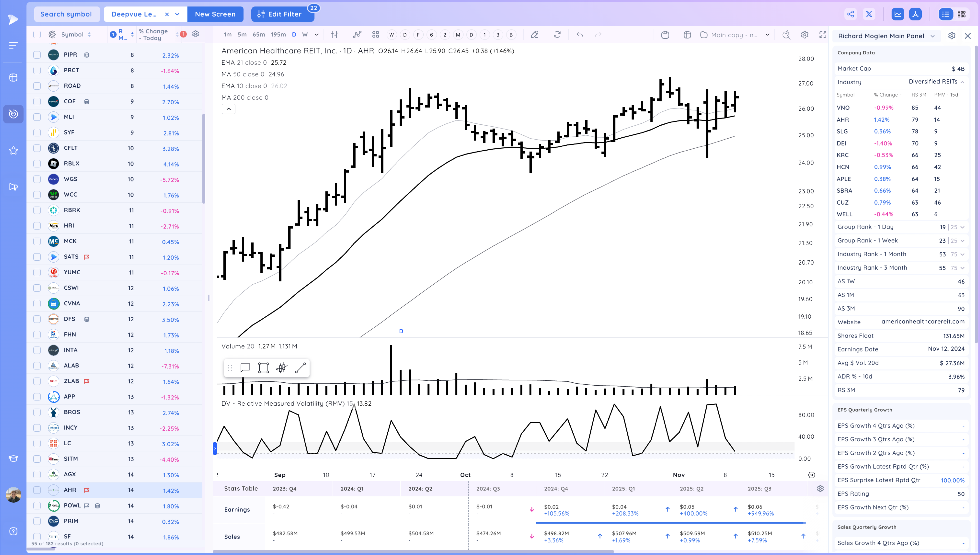This screenshot has height=555, width=980.
Task: Open the drawing pencil tool
Action: coord(534,35)
